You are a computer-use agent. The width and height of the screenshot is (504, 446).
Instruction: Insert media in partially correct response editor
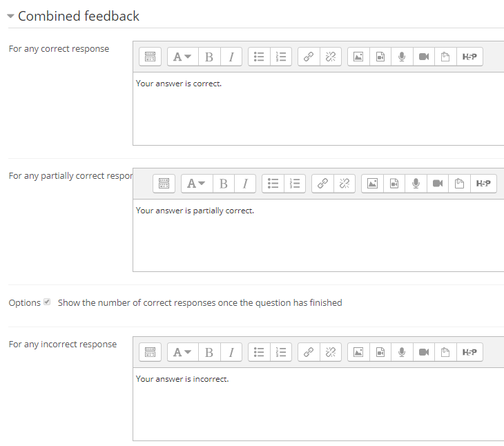coord(394,184)
